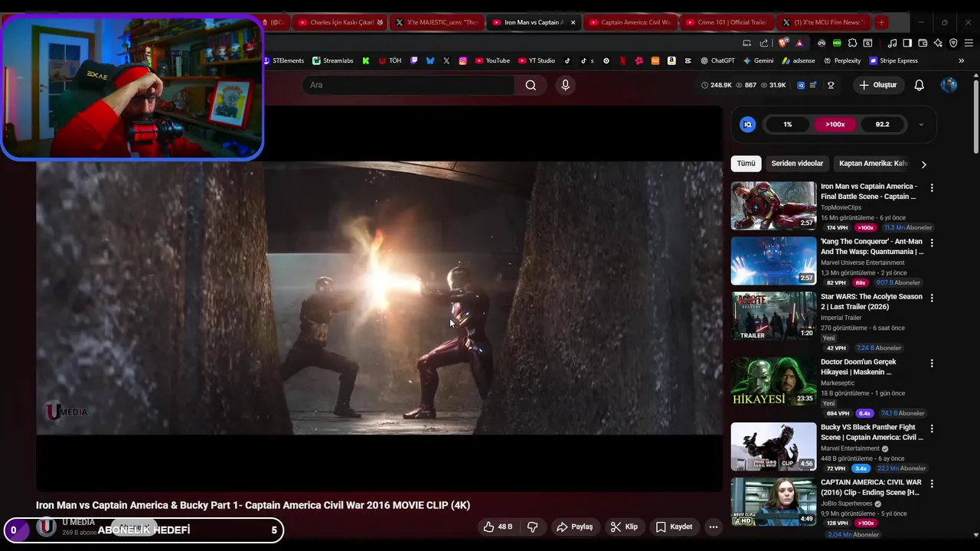Click the share page icon in address bar
Screen dimensions: 980x551
click(x=764, y=43)
